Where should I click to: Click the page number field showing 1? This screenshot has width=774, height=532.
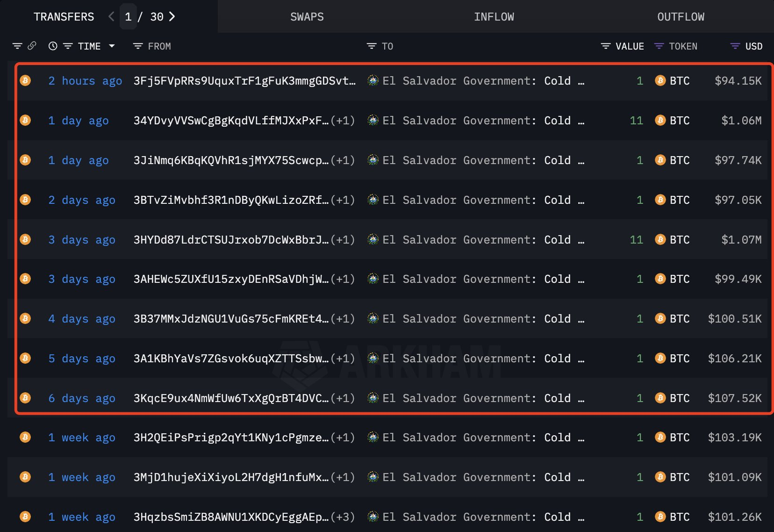tap(128, 17)
